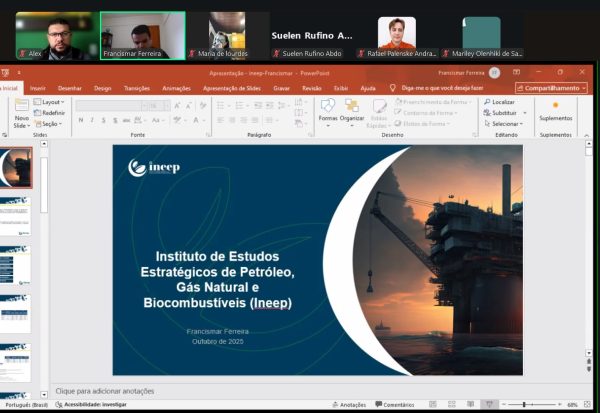Click Localizar find tool
The height and width of the screenshot is (413, 600).
(x=500, y=102)
